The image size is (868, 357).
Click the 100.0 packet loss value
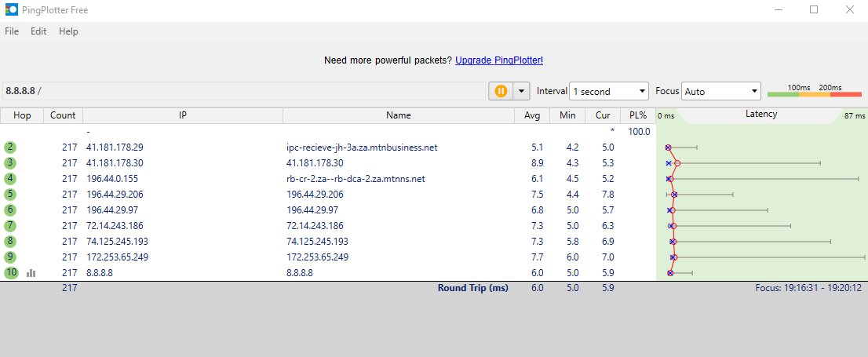pos(639,132)
